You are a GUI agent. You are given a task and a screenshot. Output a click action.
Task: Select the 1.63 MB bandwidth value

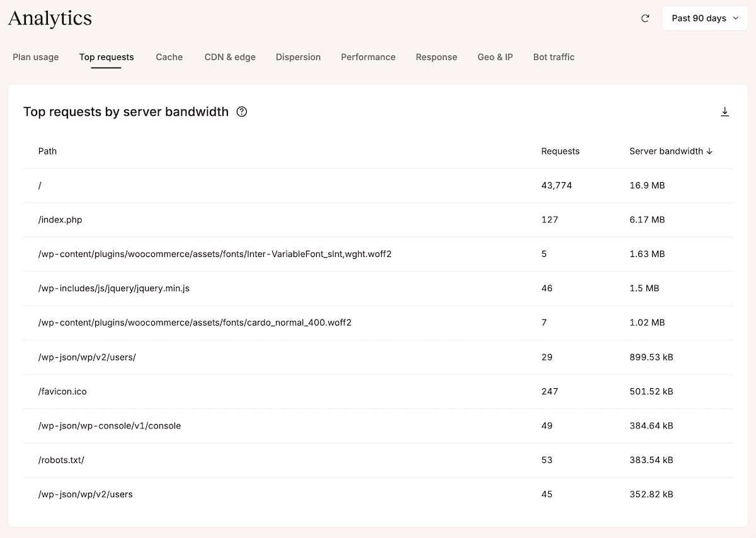click(x=647, y=254)
